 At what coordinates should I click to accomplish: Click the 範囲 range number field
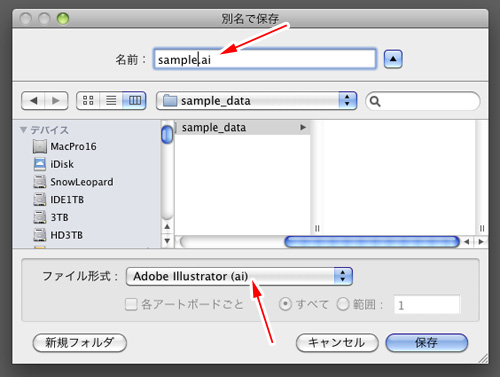click(x=427, y=305)
